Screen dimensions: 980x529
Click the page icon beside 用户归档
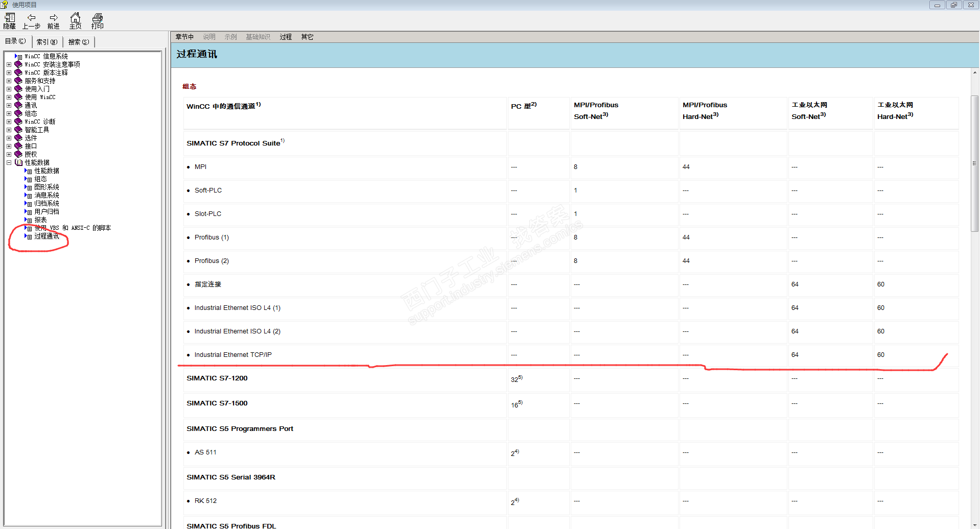[x=29, y=212]
